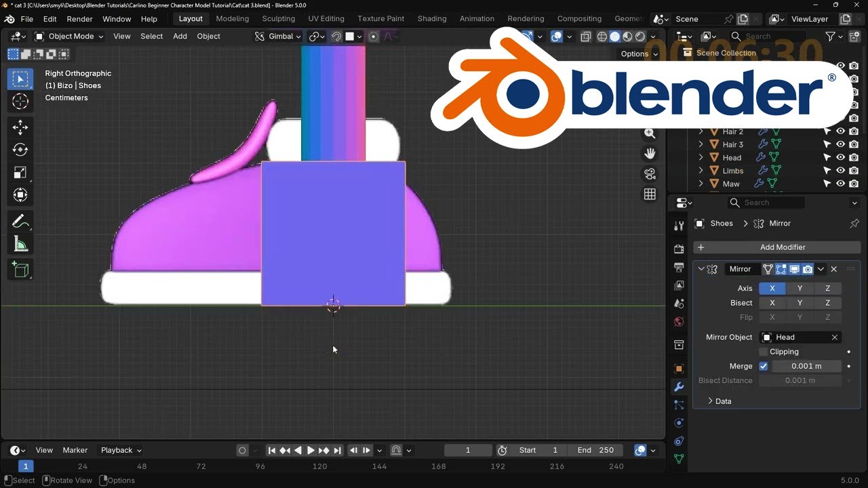Select the Annotate tool
Screen dimensions: 868x488
point(20,221)
